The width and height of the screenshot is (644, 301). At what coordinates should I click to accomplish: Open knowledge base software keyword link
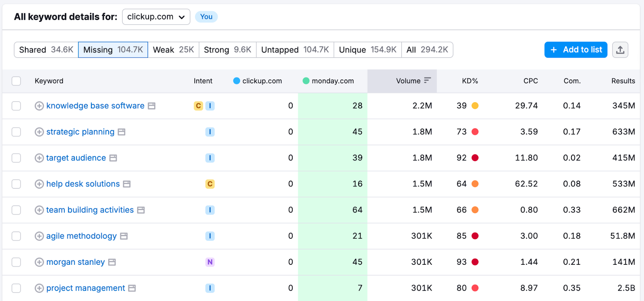click(x=95, y=106)
